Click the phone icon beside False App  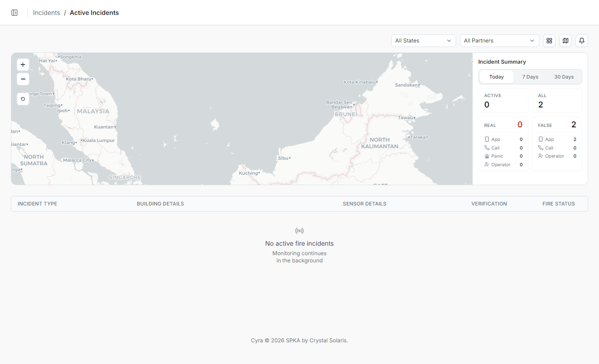[x=541, y=140]
